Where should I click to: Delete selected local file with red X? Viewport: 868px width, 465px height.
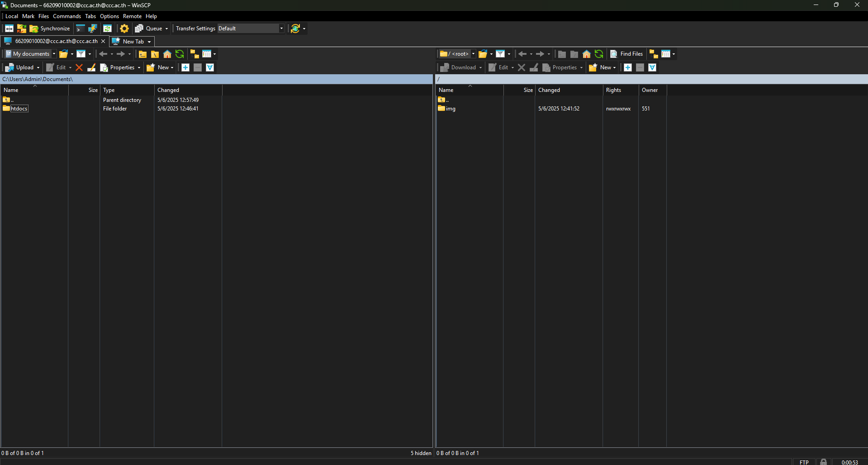[x=79, y=67]
